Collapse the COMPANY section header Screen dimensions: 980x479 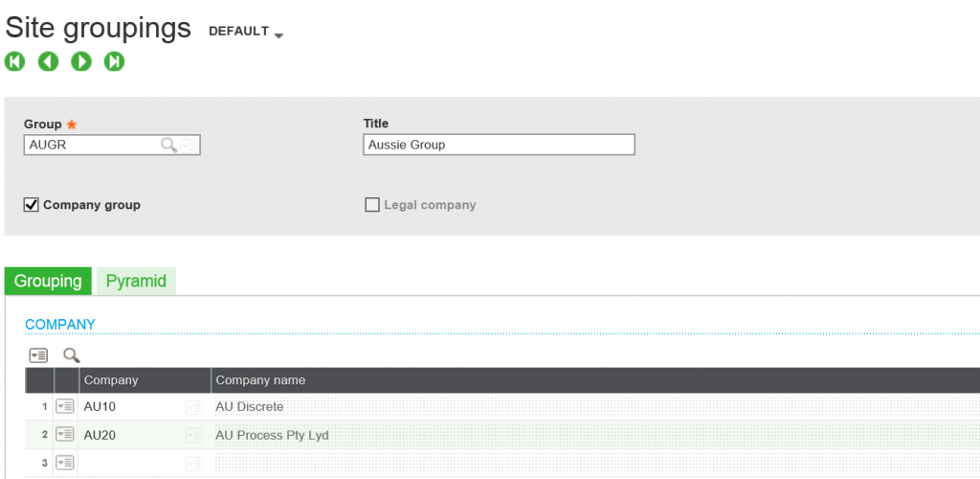coord(60,325)
